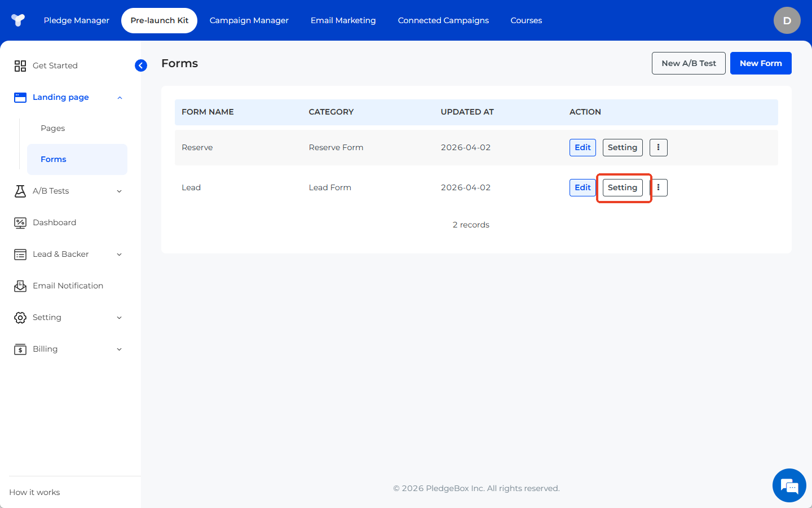Go to Get Started in sidebar

click(55, 65)
